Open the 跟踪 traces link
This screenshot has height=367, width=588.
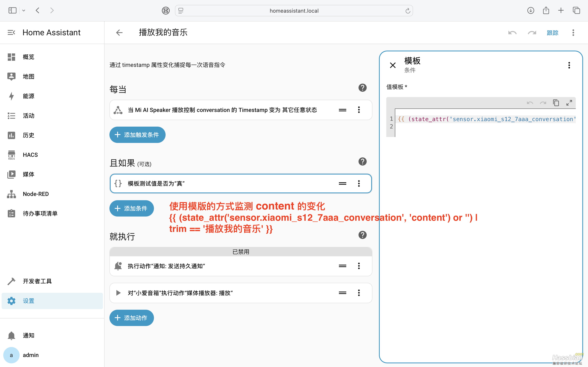coord(552,33)
